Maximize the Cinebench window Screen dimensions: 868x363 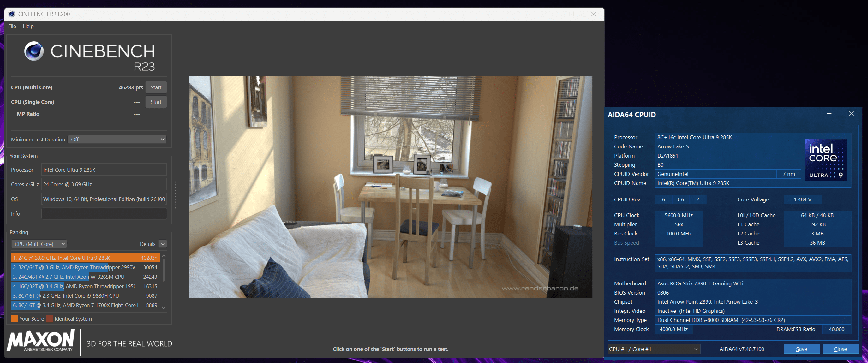tap(571, 14)
